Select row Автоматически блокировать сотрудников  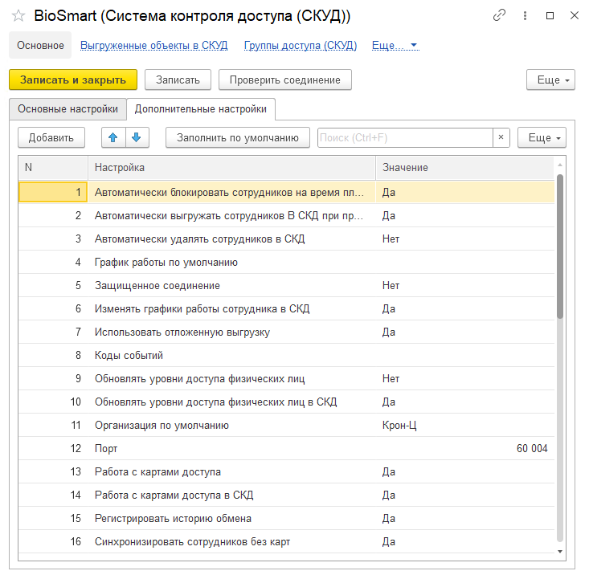[x=286, y=192]
